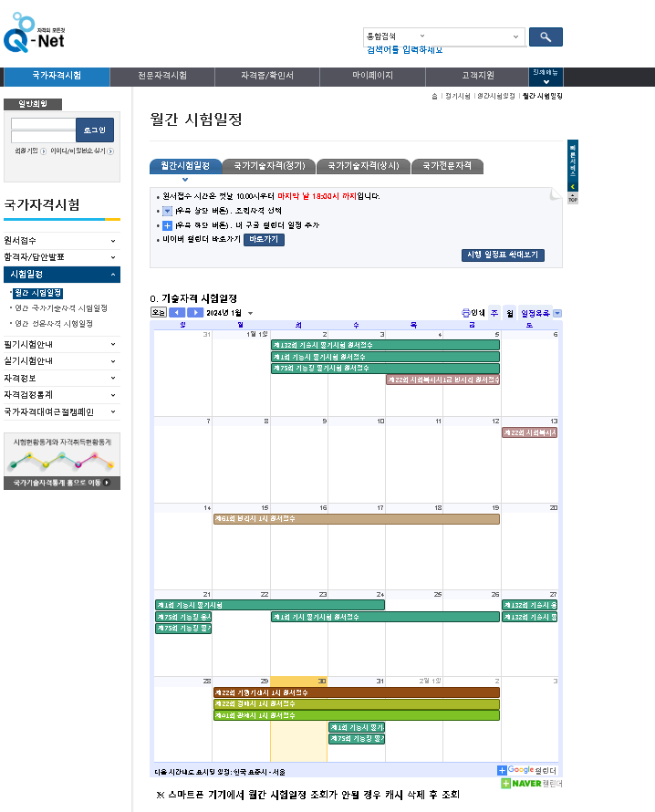Image resolution: width=655 pixels, height=812 pixels.
Task: Switch calendar to 주 view
Action: [x=494, y=313]
